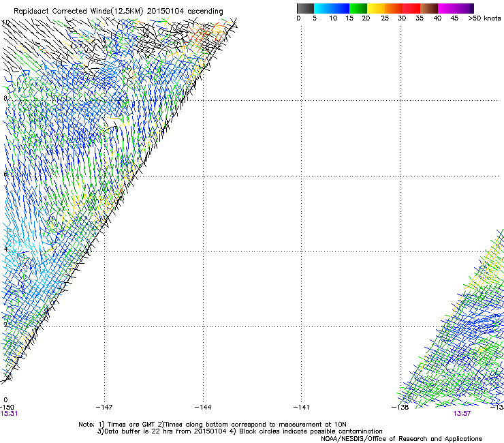Click the cyan-blue 5-15 knots color band
The width and height of the screenshot is (504, 443).
(x=332, y=8)
